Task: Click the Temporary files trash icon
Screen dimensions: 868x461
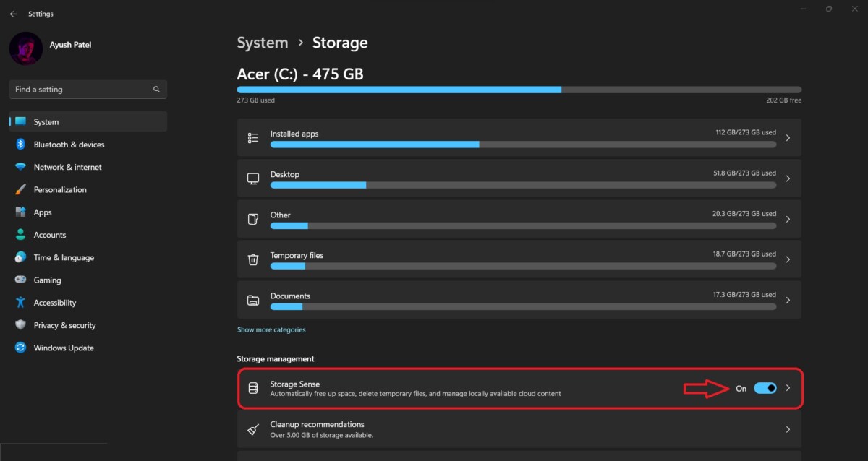Action: pos(253,259)
